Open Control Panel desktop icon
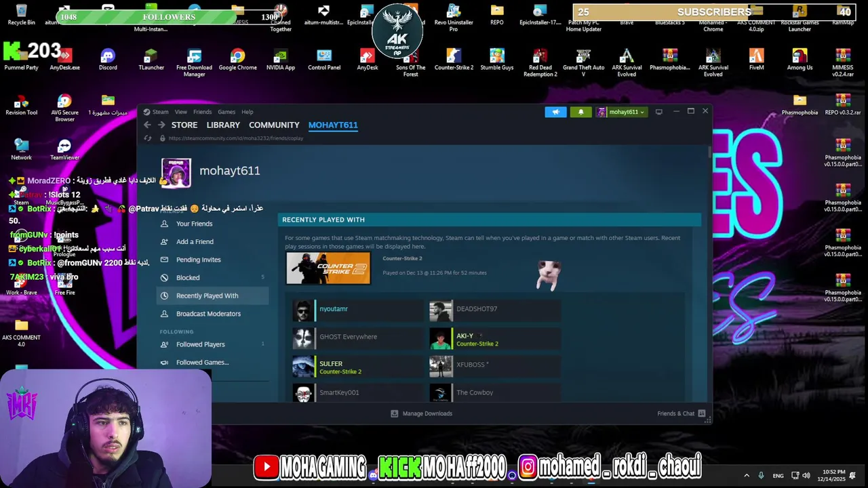Viewport: 868px width, 488px height. point(324,60)
